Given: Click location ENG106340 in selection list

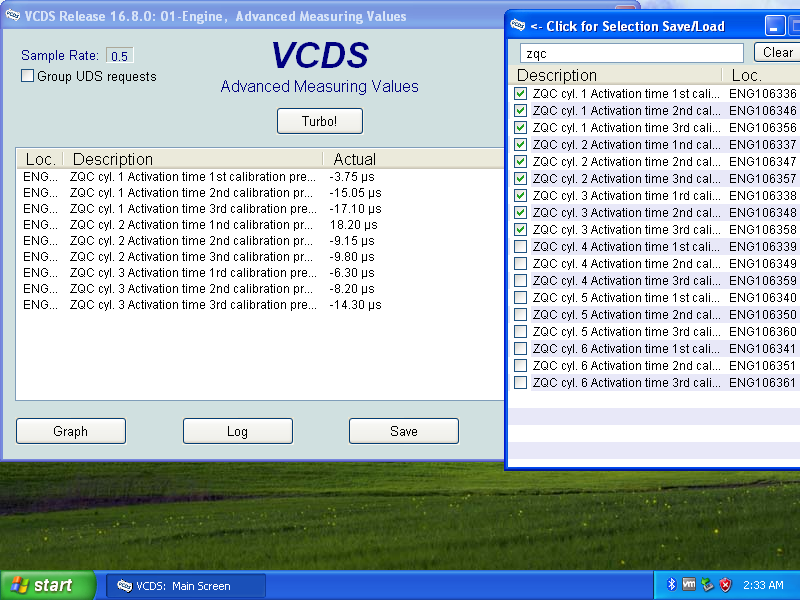Looking at the screenshot, I should coord(762,297).
